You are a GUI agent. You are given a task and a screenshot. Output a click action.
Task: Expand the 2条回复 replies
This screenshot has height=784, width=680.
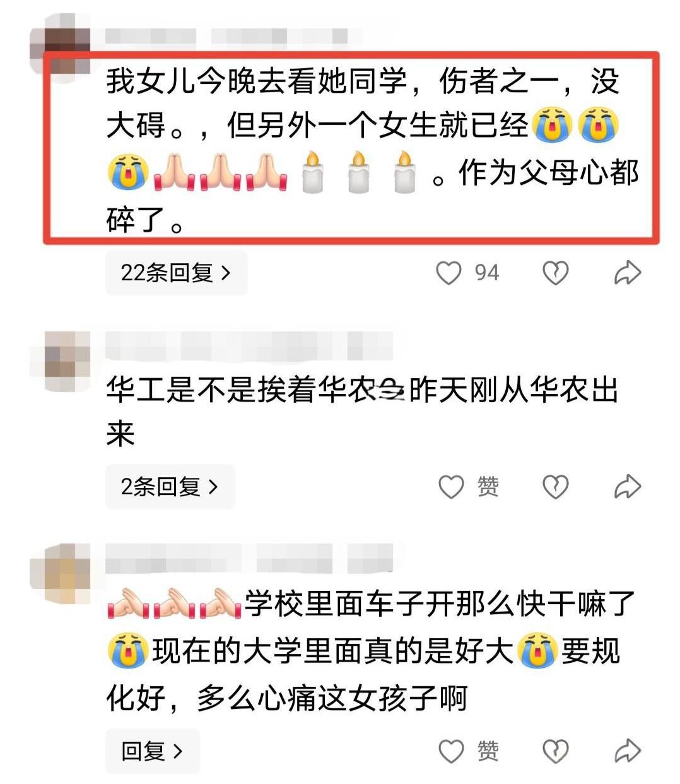click(x=170, y=487)
